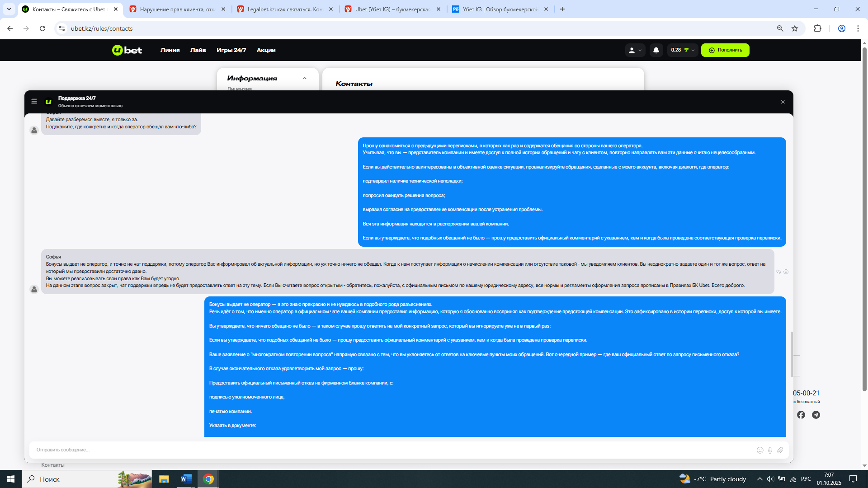Switch to the Legalbet.kz browser tab
The height and width of the screenshot is (488, 868).
285,9
